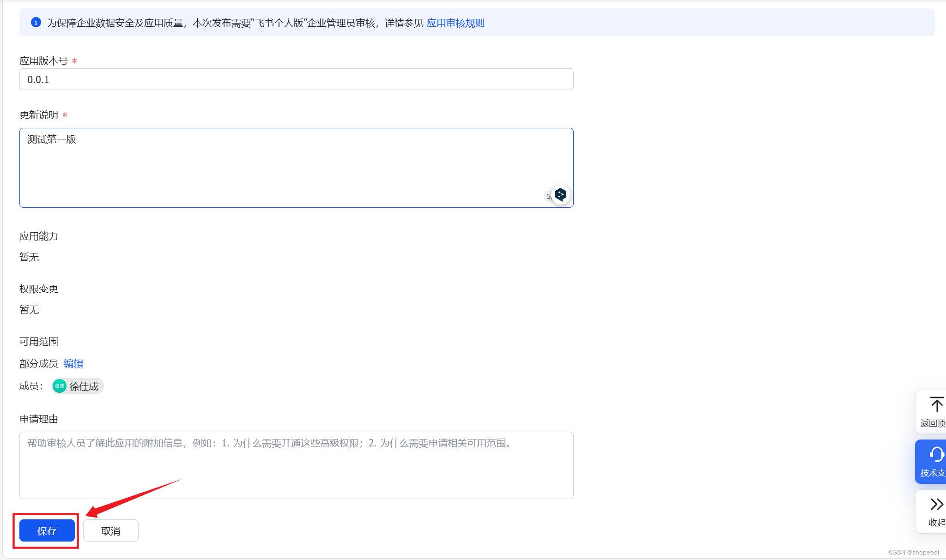Focus the 申请理由 text area

click(296, 465)
